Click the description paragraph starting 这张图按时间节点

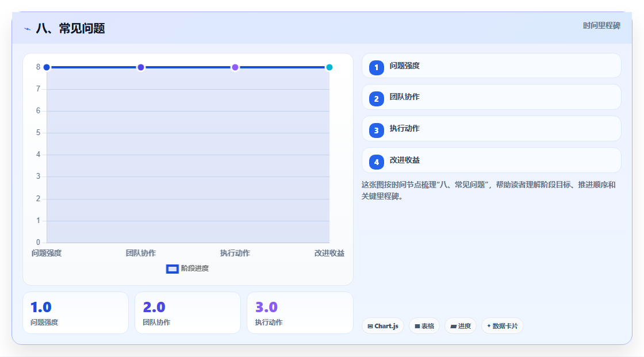click(488, 191)
